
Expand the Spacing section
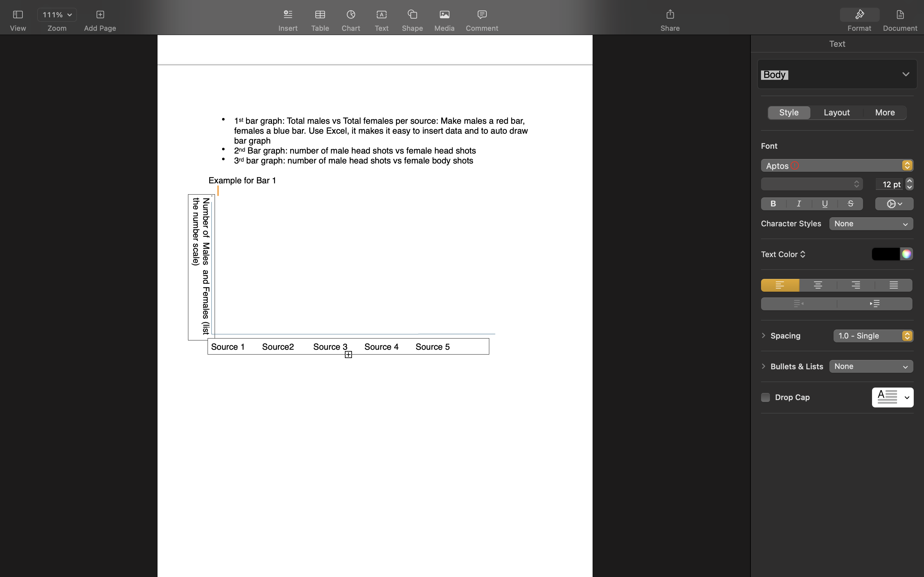763,336
